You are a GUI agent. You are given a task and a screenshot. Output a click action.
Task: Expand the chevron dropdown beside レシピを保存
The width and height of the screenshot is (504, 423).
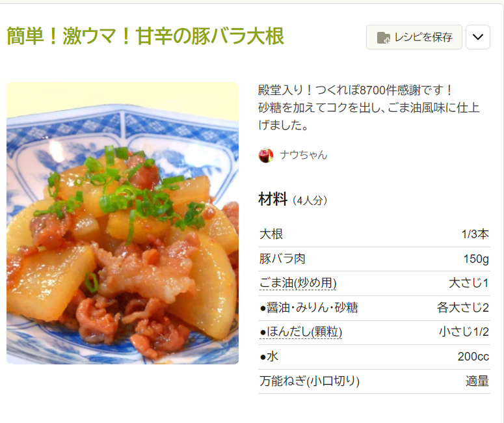(477, 37)
